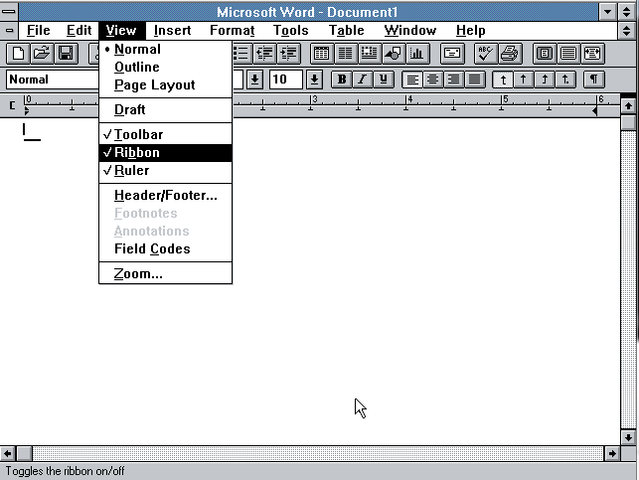639x480 pixels.
Task: Open the application Control menu box
Action: click(x=9, y=11)
